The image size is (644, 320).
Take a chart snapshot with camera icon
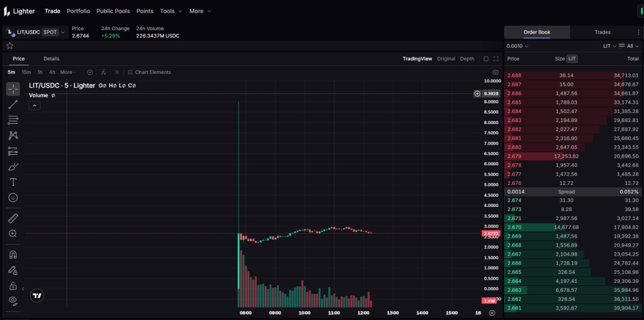pyautogui.click(x=496, y=72)
